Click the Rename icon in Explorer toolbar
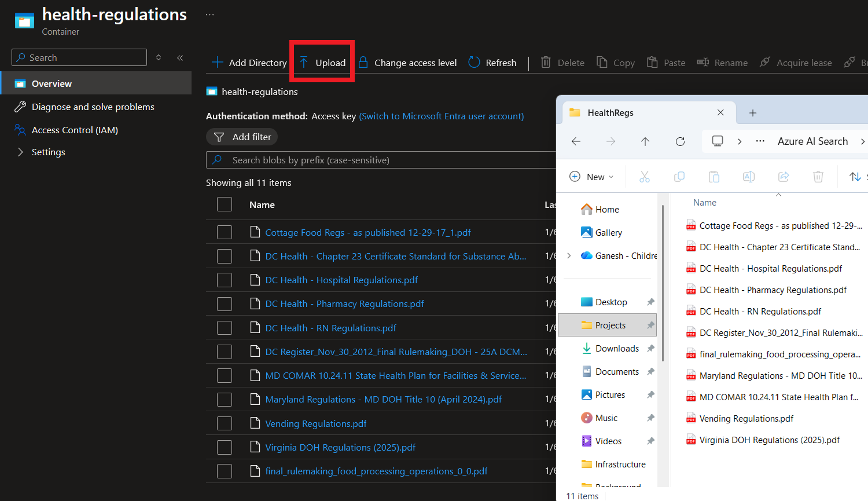The height and width of the screenshot is (501, 868). click(749, 177)
